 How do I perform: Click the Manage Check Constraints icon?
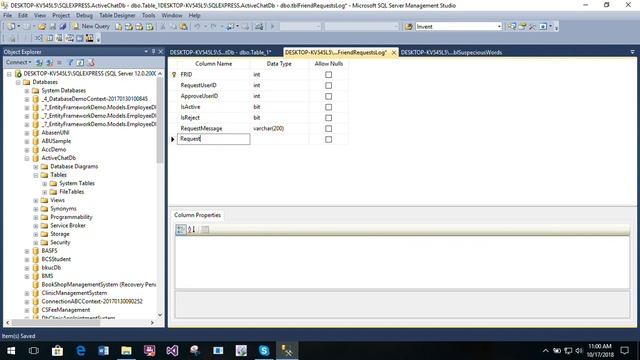(80, 38)
